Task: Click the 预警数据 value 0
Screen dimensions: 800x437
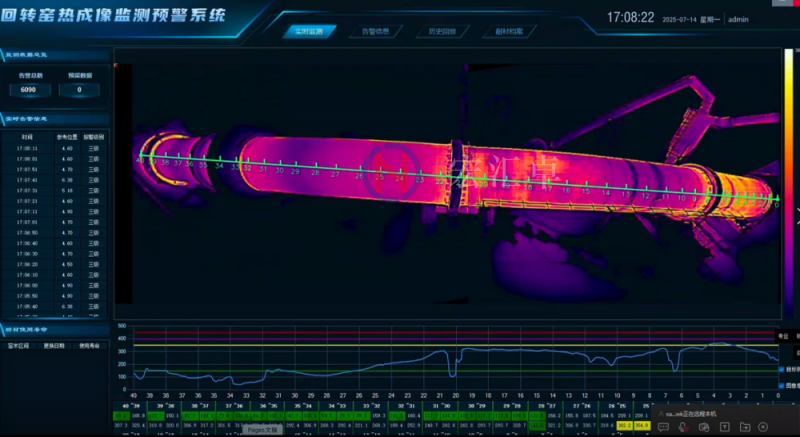Action: 78,90
